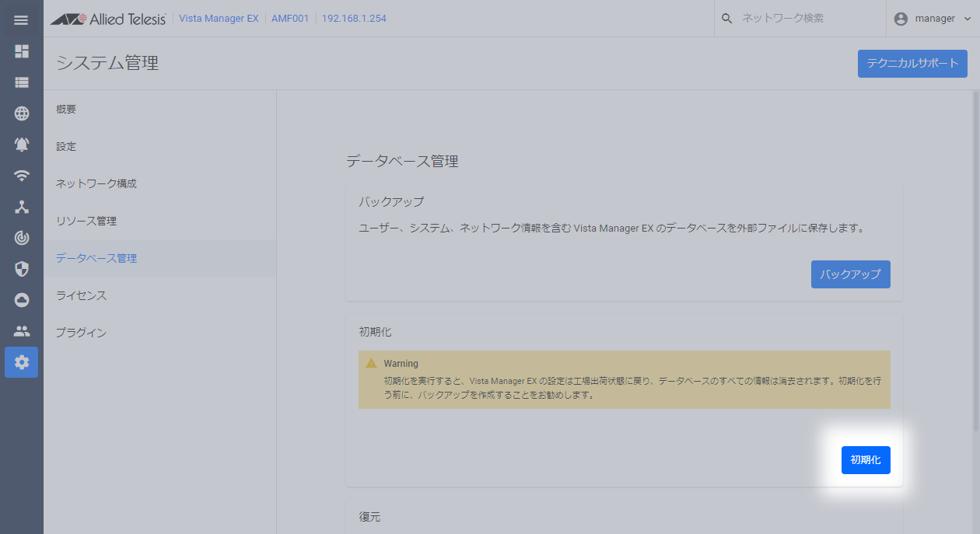
Task: Open the dashboard icon in the sidebar
Action: pos(22,51)
